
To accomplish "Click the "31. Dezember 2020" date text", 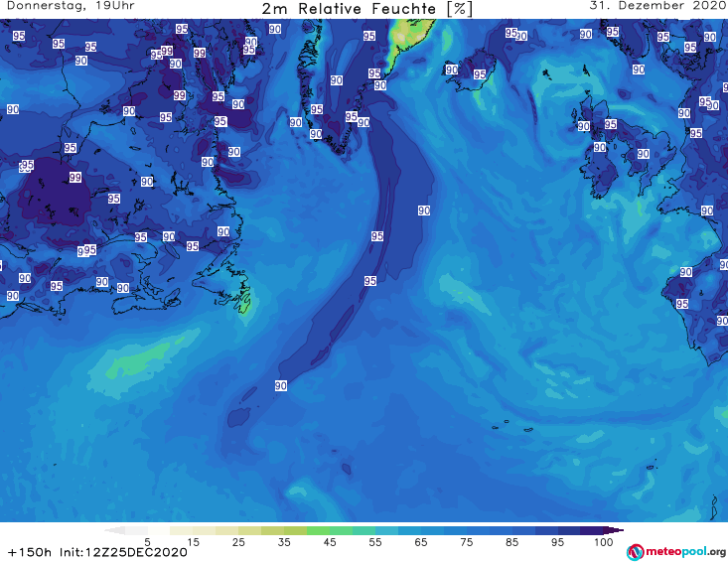I will [x=657, y=6].
